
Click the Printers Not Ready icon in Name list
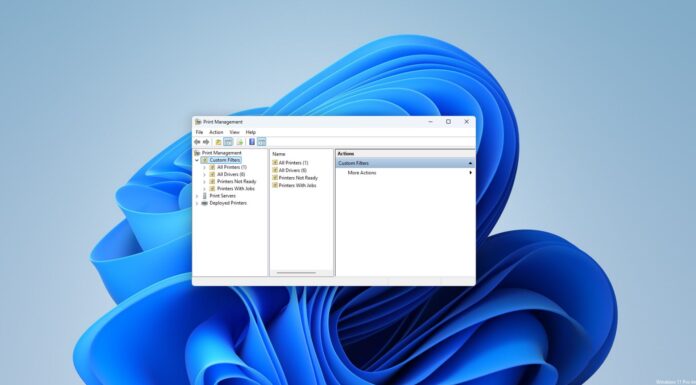coord(275,178)
